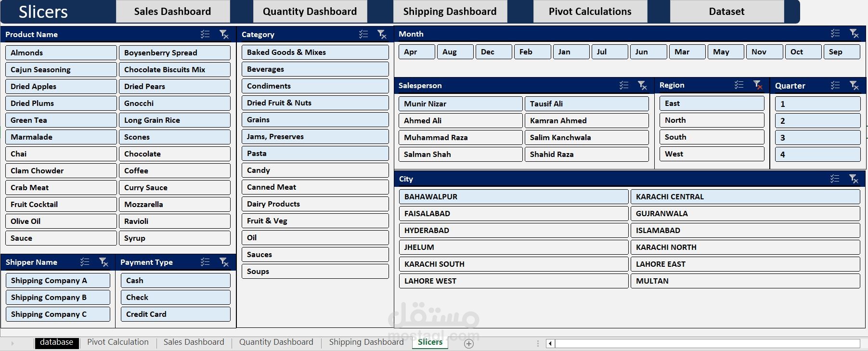Switch to Sales Dashboard sheet tab
This screenshot has height=351, width=868.
click(x=194, y=342)
